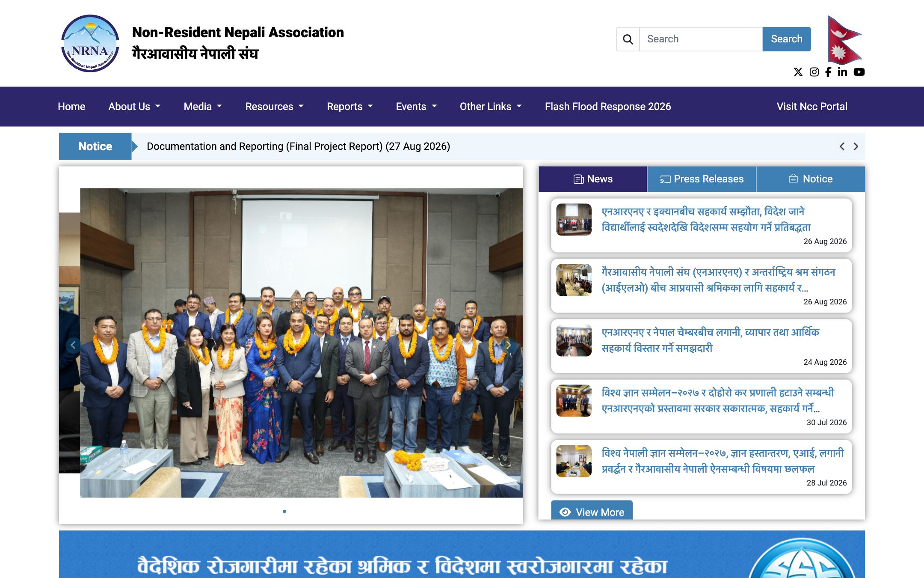
Task: Click the Nepal flag image
Action: pos(844,40)
